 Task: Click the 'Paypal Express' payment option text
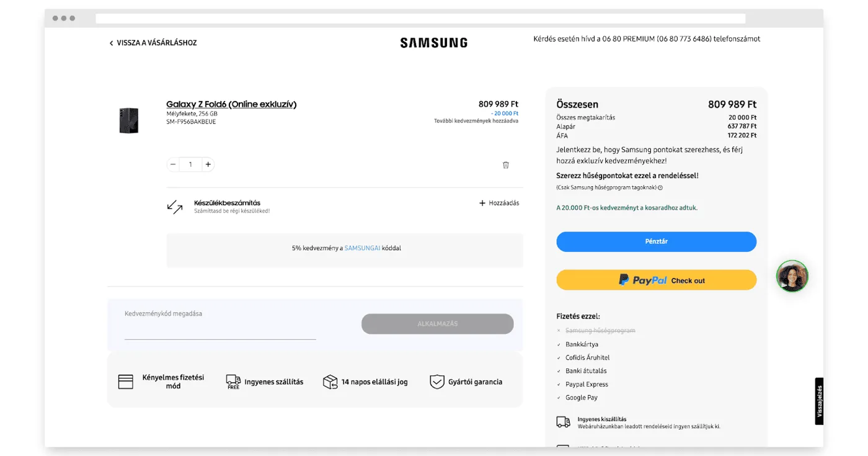pos(587,385)
